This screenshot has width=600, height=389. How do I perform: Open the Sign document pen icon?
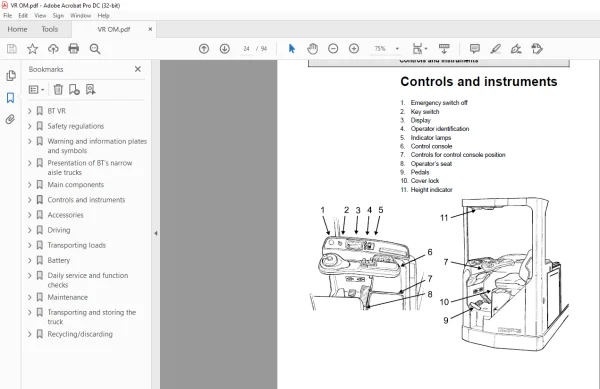tap(516, 49)
